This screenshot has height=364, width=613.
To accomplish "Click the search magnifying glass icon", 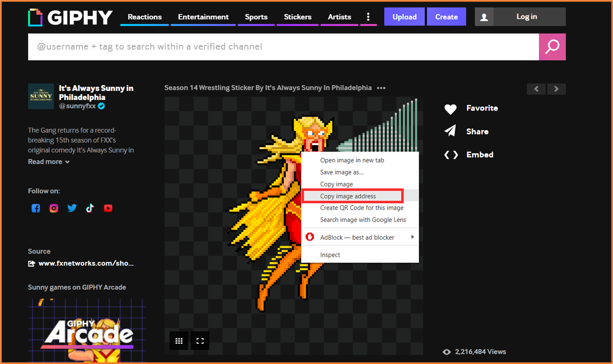I will point(552,47).
